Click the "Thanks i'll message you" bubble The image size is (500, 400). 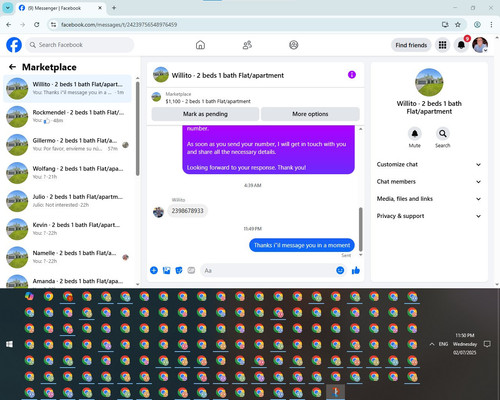click(302, 245)
